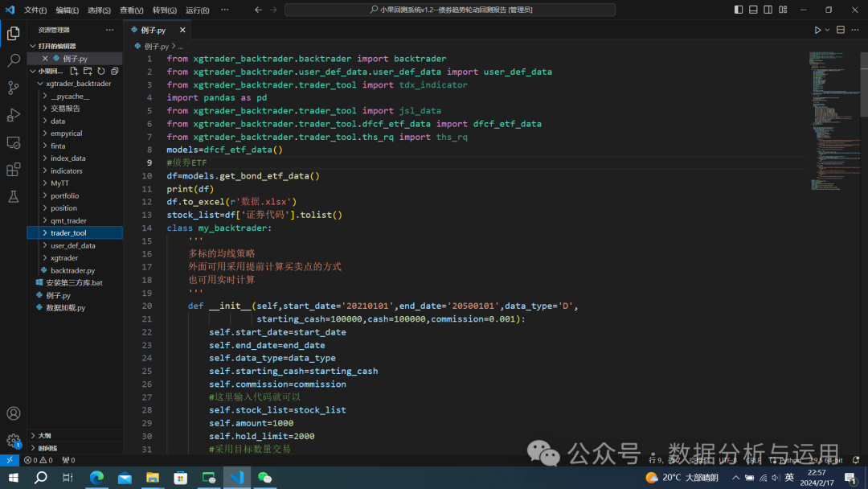Open the 文件(F) menu
This screenshot has width=868, height=489.
[35, 10]
